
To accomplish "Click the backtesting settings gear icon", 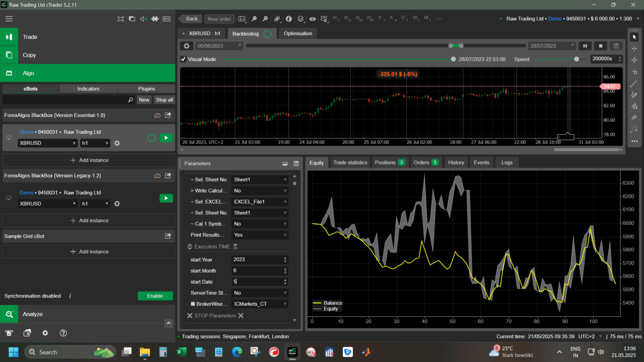I will tap(186, 46).
